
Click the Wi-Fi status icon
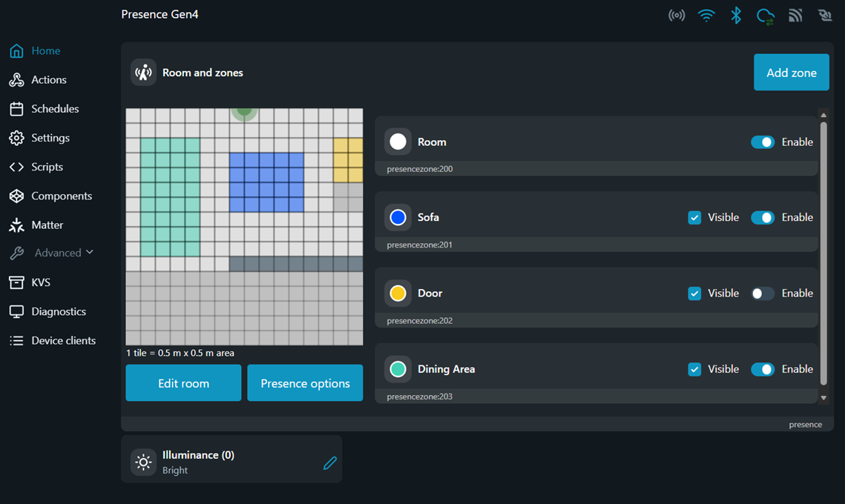pos(706,16)
